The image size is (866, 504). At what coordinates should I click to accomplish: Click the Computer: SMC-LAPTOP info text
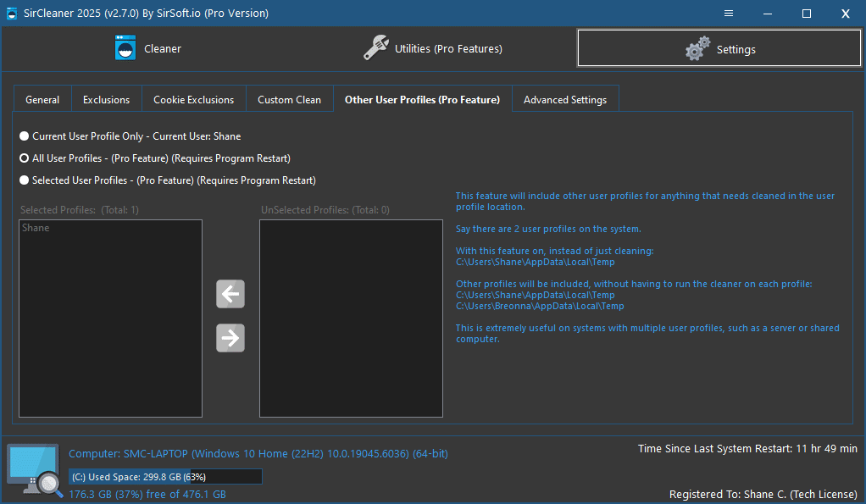(x=258, y=454)
